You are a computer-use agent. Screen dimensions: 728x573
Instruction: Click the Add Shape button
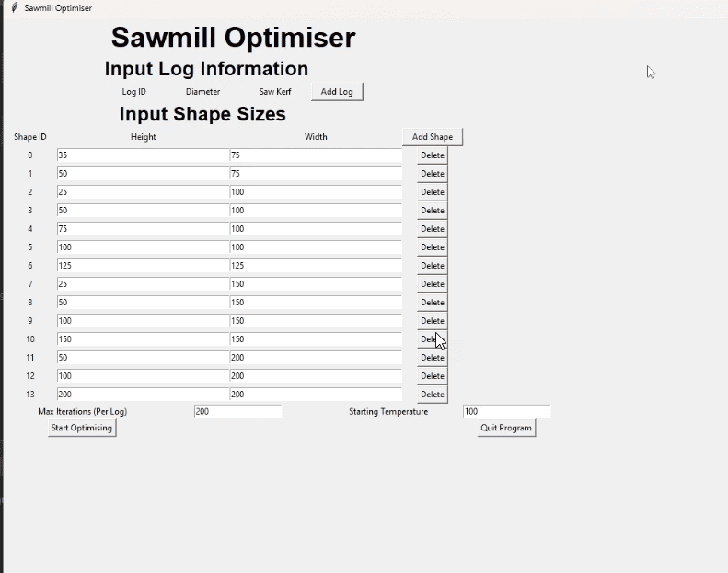pyautogui.click(x=432, y=137)
